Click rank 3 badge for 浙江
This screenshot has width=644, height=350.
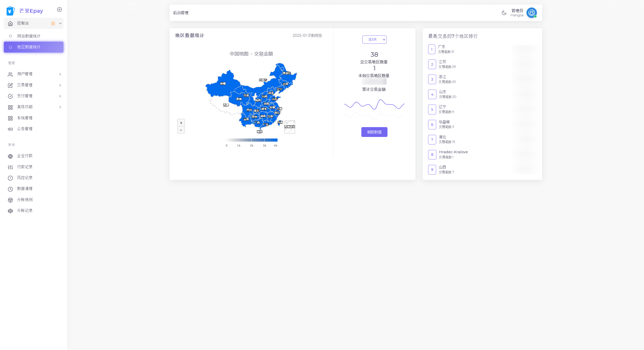tap(432, 79)
